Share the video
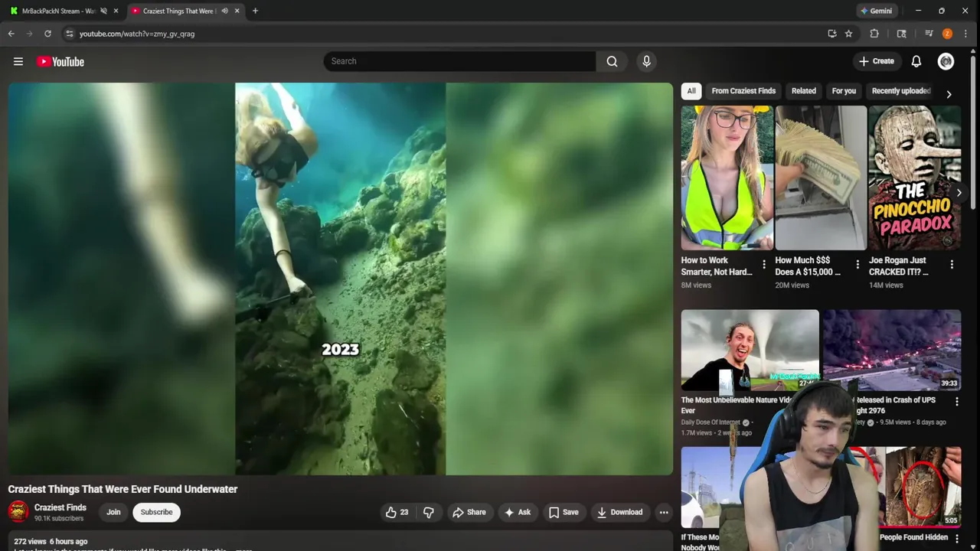The width and height of the screenshot is (980, 551). tap(469, 512)
